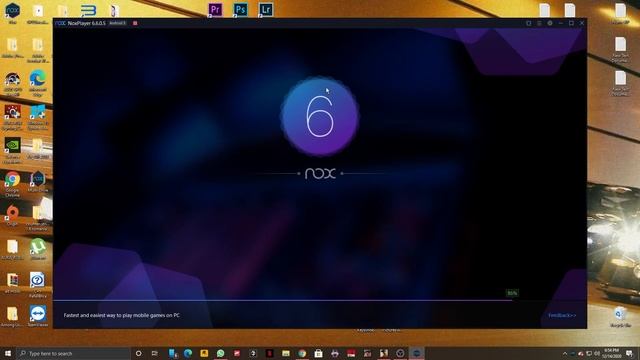Open the Nox settings gear in title bar
This screenshot has width=640, height=360.
tap(550, 23)
